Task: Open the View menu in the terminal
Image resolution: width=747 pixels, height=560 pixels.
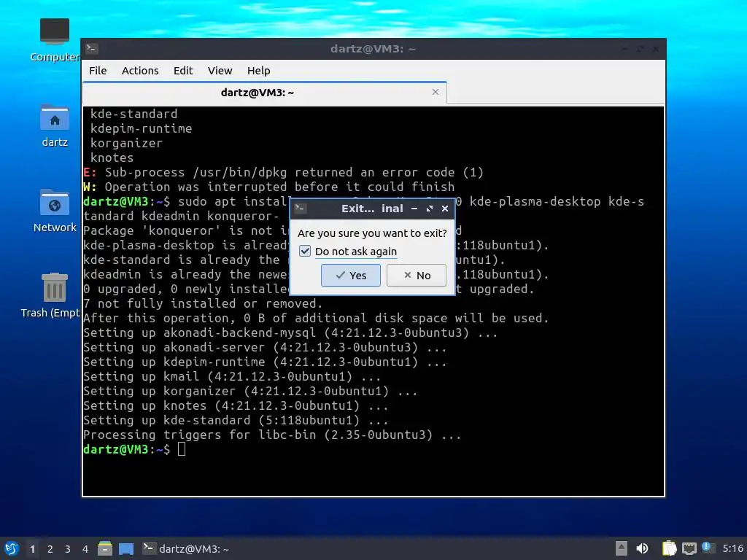Action: pos(220,71)
